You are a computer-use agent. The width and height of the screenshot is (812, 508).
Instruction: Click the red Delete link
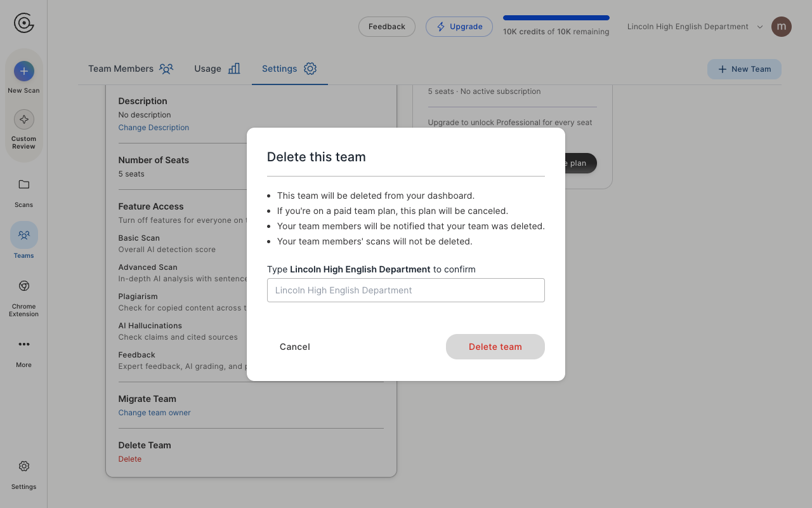click(130, 459)
